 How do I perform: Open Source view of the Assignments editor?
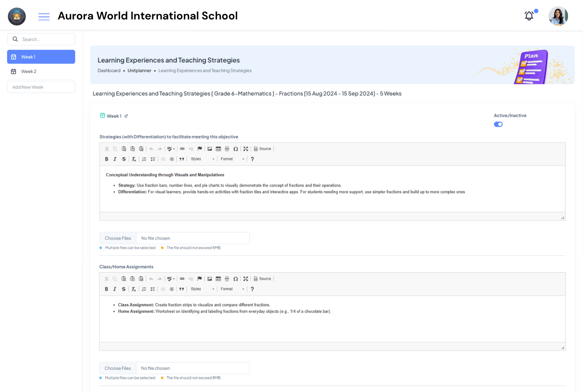click(262, 279)
